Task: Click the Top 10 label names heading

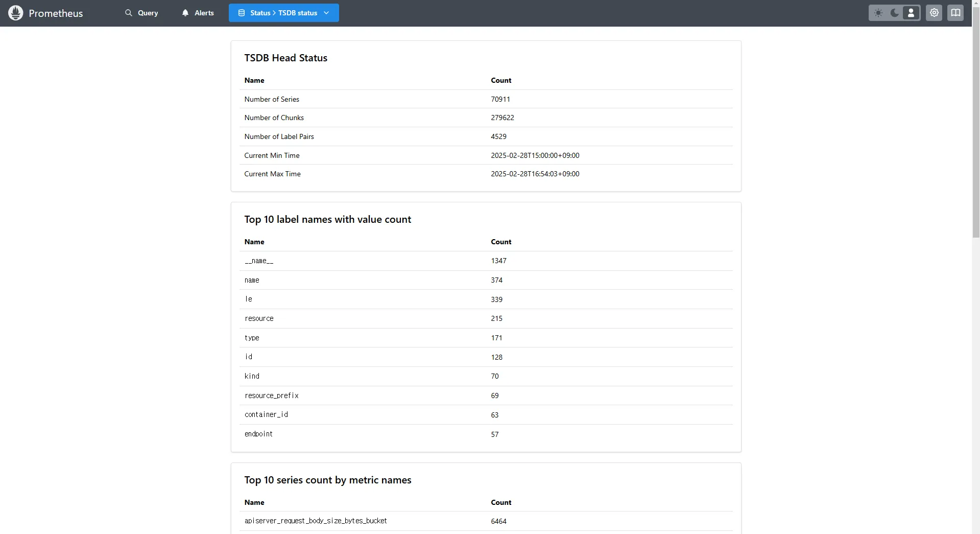Action: click(x=327, y=219)
